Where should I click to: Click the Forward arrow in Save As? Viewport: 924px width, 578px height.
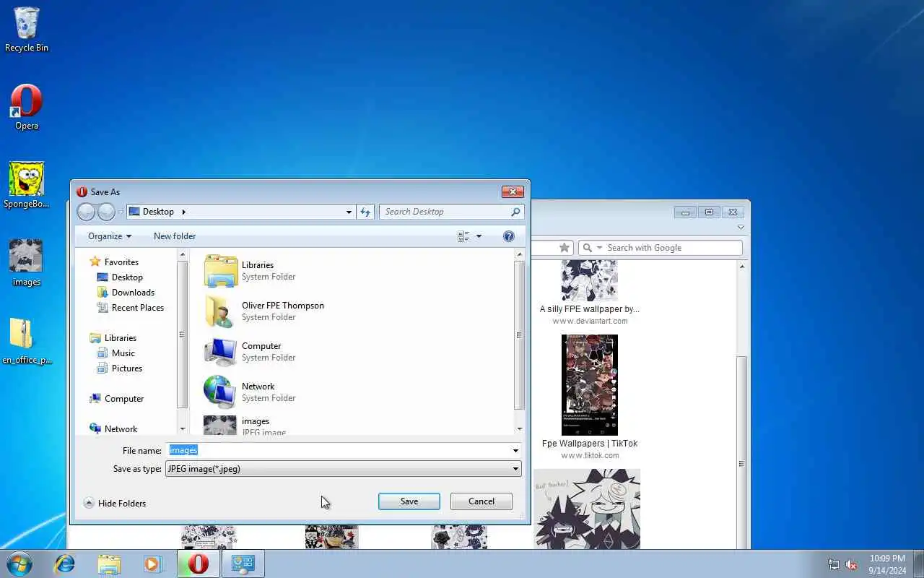[x=106, y=212]
